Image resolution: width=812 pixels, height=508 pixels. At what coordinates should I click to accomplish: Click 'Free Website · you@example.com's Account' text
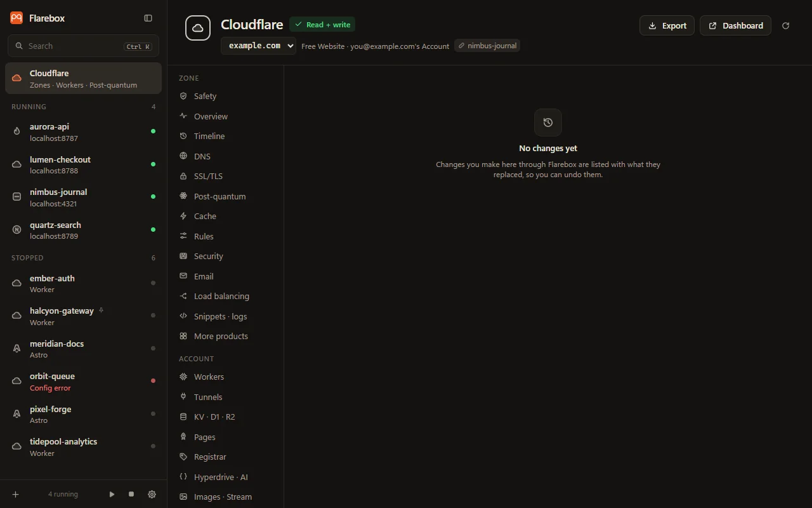[x=375, y=46]
